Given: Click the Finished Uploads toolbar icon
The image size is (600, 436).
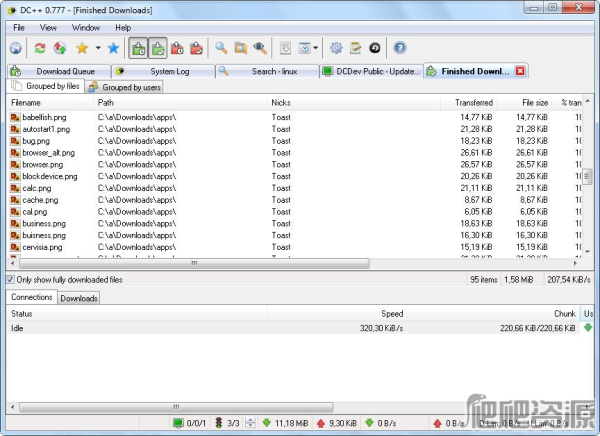Looking at the screenshot, I should (x=197, y=48).
